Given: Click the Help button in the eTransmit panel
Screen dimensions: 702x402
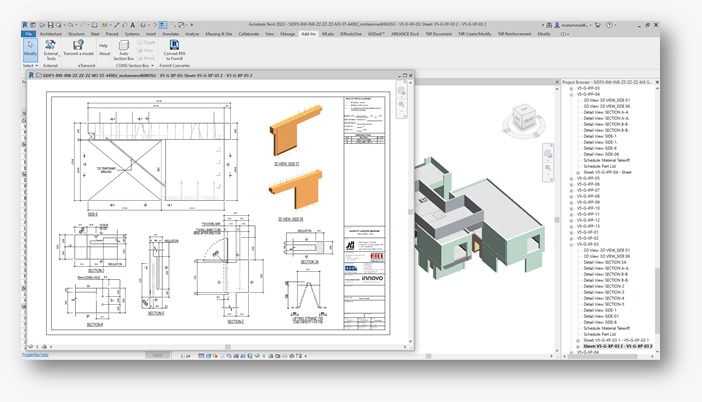Looking at the screenshot, I should pyautogui.click(x=103, y=46).
